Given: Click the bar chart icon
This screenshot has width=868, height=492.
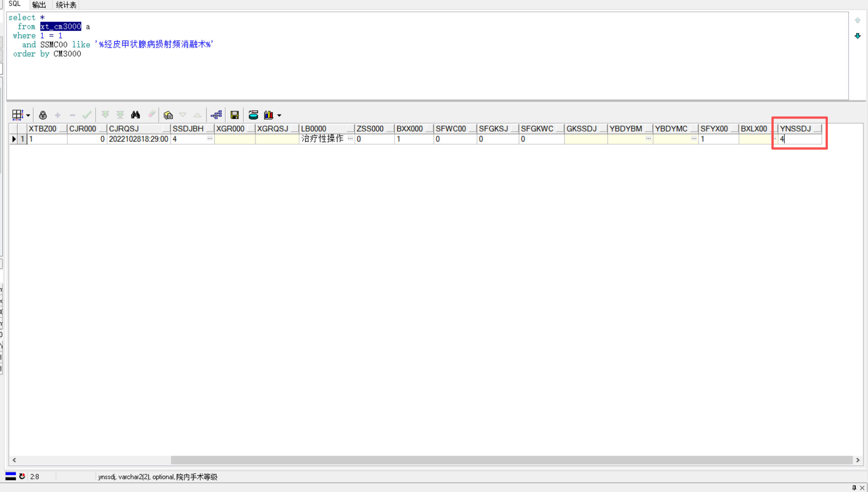Looking at the screenshot, I should tap(269, 115).
